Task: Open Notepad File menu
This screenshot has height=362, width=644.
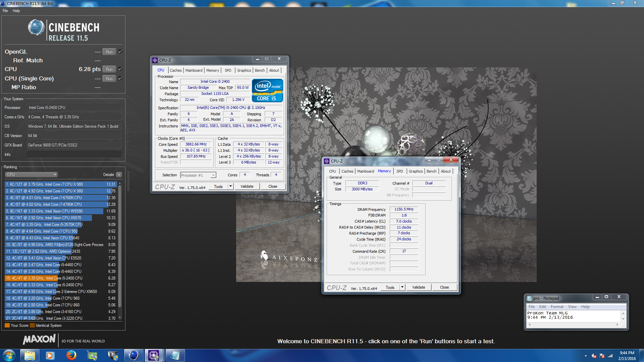Action: point(532,307)
